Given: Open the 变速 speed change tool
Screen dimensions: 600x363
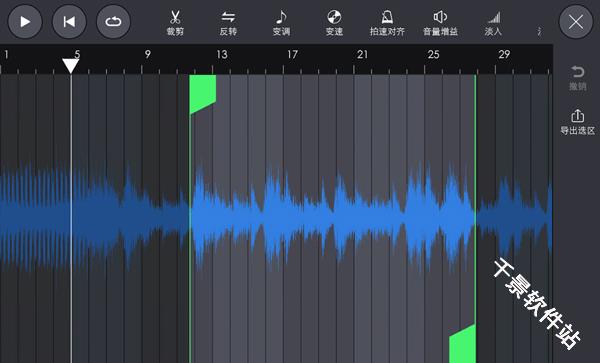Looking at the screenshot, I should coord(334,23).
